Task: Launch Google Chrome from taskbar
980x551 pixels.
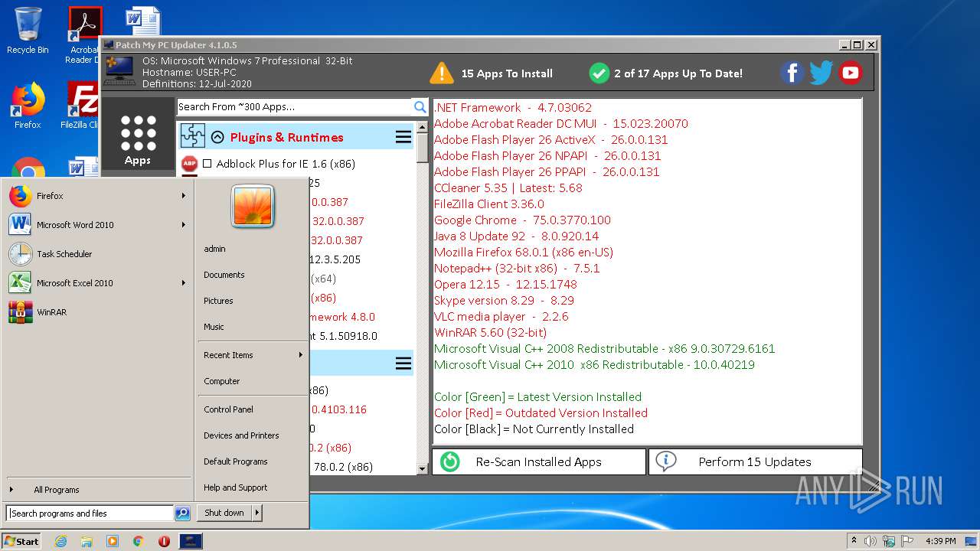Action: 138,541
